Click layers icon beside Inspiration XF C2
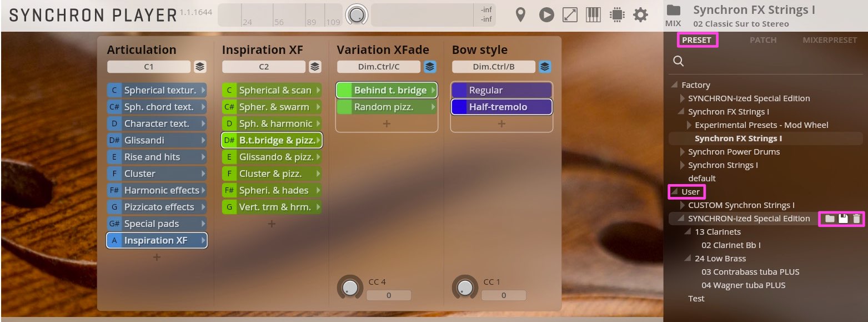 click(315, 67)
